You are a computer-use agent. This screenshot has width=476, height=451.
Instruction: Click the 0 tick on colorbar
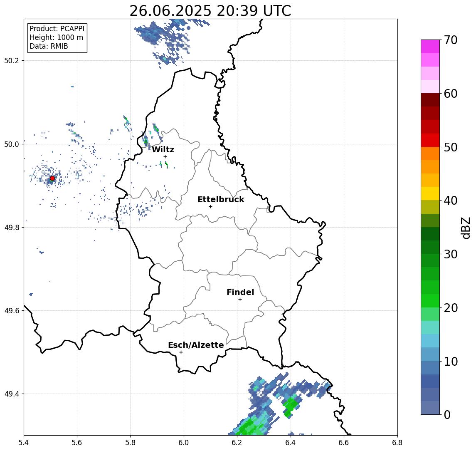coord(447,414)
